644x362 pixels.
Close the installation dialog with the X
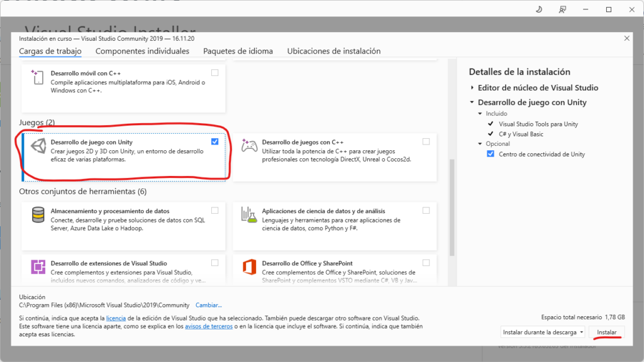(x=627, y=38)
